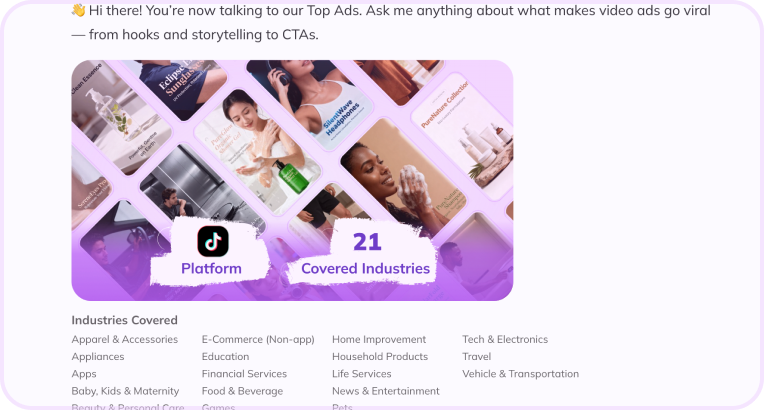Click the 21 Covered Industries badge
Viewport: 764px width, 410px height.
coord(365,254)
